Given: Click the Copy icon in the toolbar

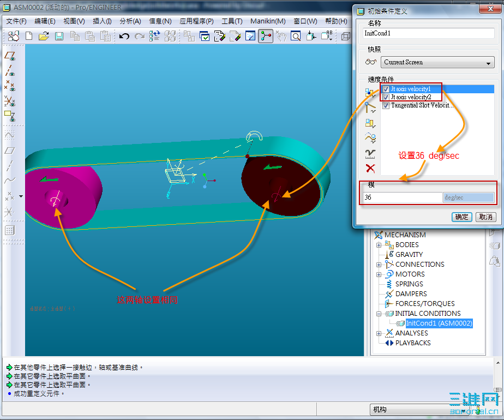Looking at the screenshot, I should point(75,36).
